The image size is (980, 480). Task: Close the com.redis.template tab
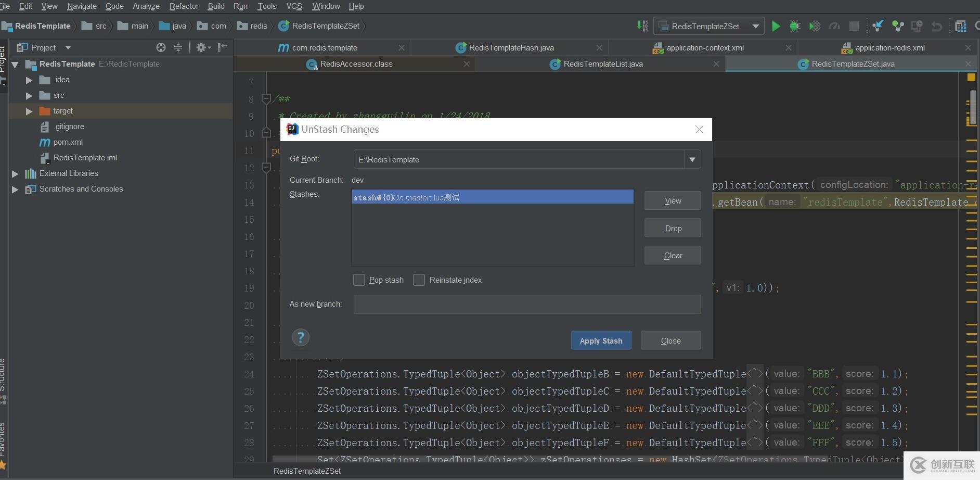pyautogui.click(x=402, y=48)
